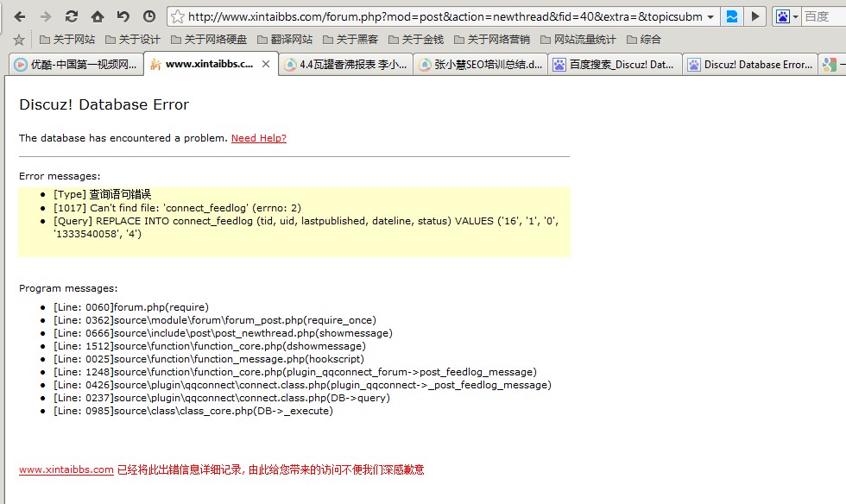Click the 4.4瓦罐香沸报表 tab favicon

290,65
